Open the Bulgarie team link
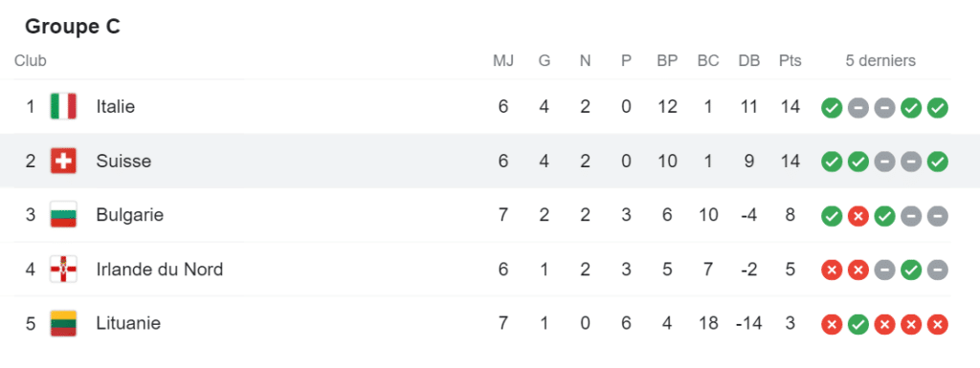 click(130, 215)
